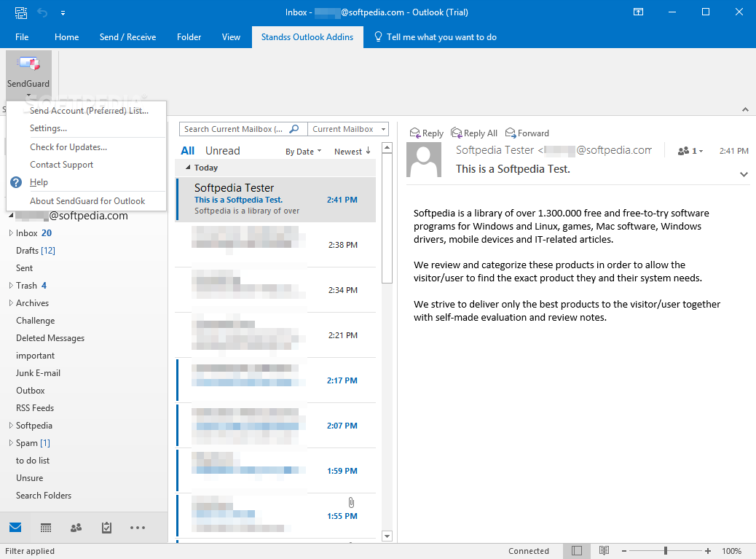Click the Send/Receive All Folders quick access icon
This screenshot has width=756, height=559.
tap(20, 12)
